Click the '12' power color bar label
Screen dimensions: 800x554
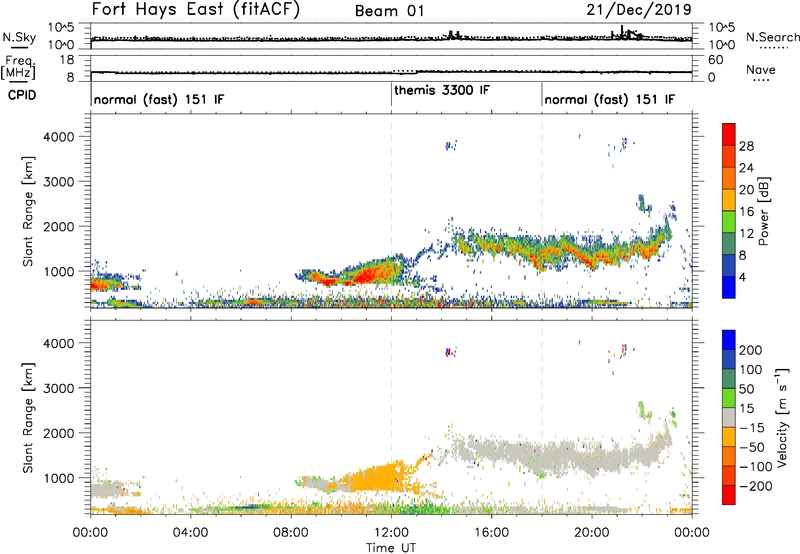coord(746,234)
